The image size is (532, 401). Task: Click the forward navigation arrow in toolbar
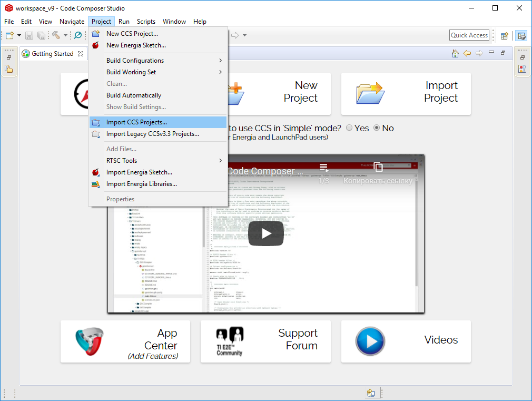point(235,35)
